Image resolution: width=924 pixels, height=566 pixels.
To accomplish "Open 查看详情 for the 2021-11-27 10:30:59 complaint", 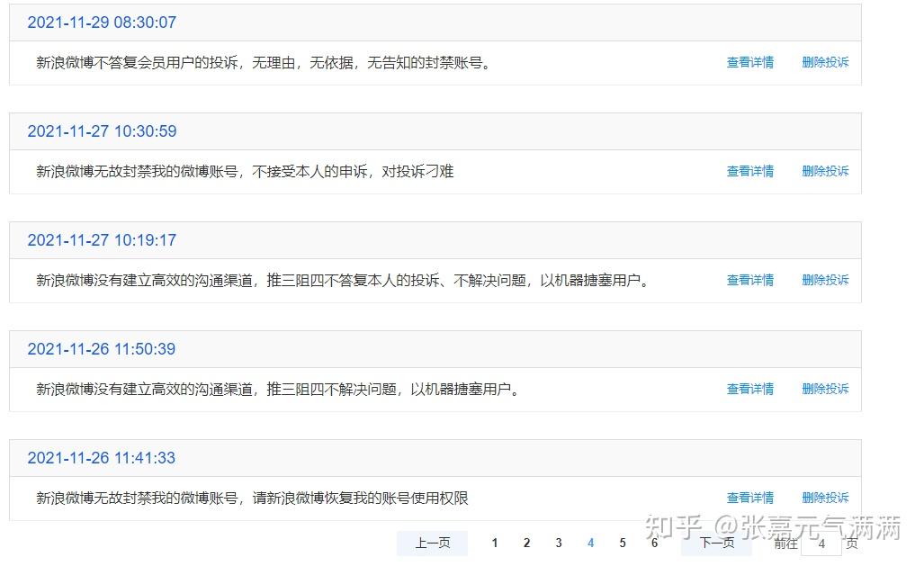I will pyautogui.click(x=749, y=171).
